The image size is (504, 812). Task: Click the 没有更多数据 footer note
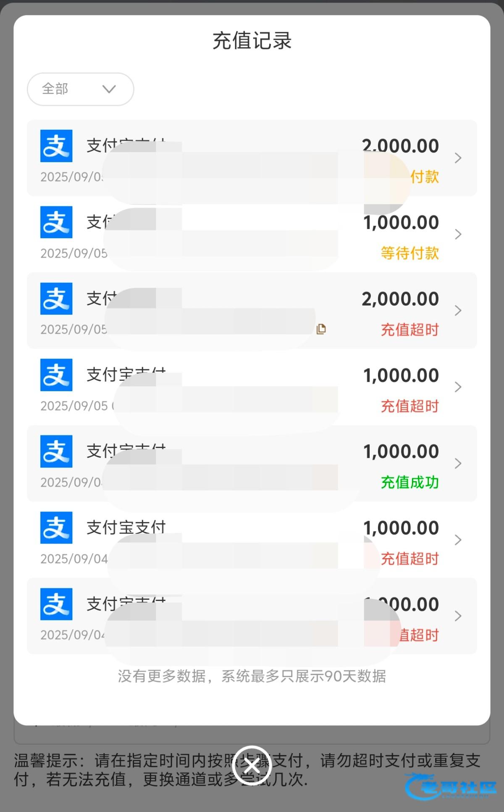pyautogui.click(x=252, y=676)
